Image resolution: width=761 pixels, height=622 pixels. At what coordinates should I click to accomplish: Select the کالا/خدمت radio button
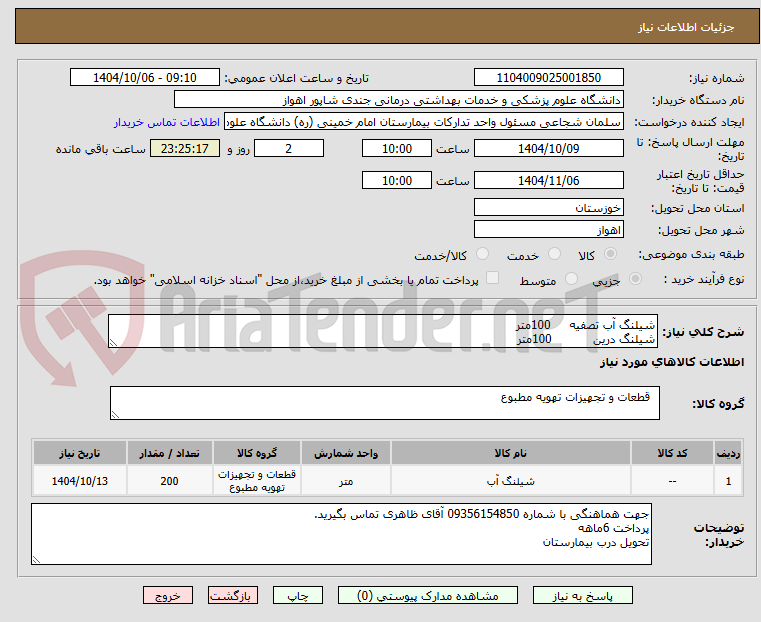click(482, 254)
